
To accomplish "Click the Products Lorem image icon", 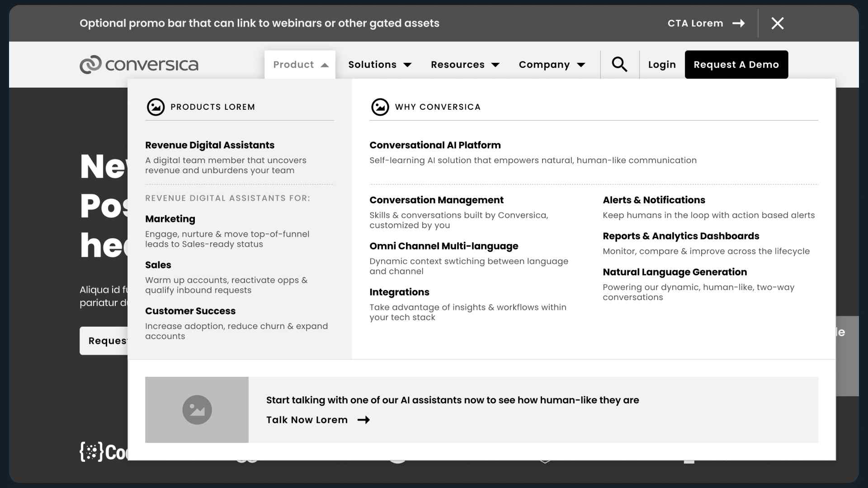I will click(x=156, y=107).
